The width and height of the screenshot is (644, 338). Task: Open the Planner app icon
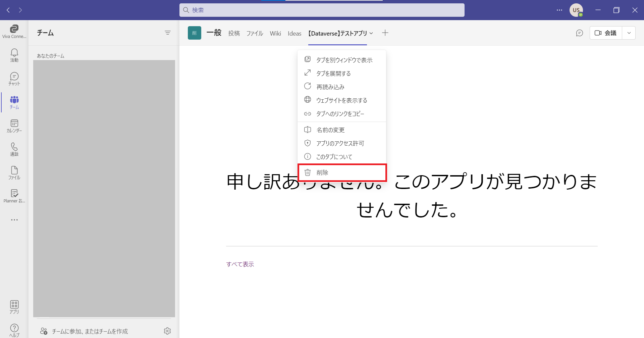14,196
